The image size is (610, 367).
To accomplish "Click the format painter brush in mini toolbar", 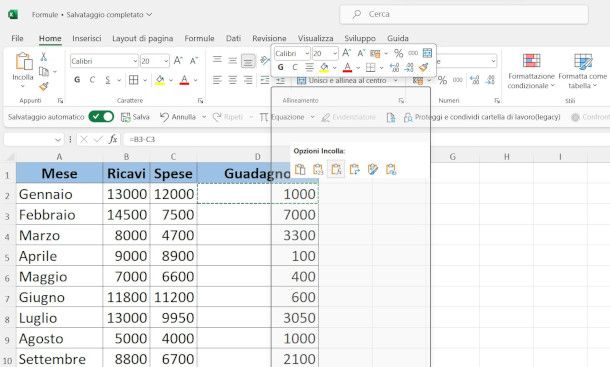I will tap(424, 68).
